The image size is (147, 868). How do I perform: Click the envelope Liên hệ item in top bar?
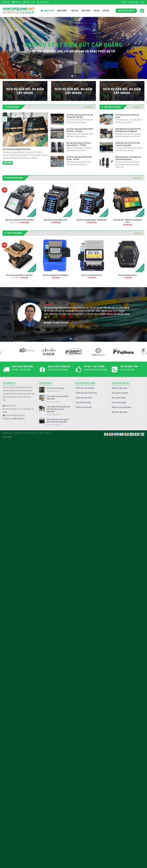17,2
